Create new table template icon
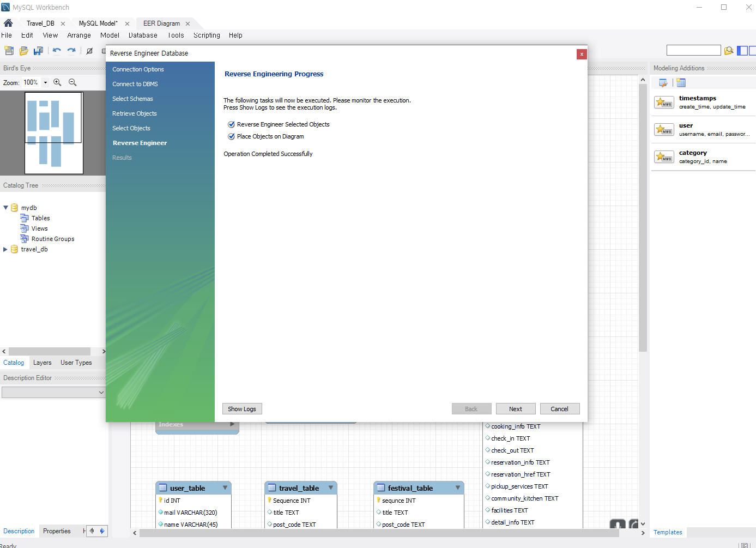 click(x=681, y=83)
